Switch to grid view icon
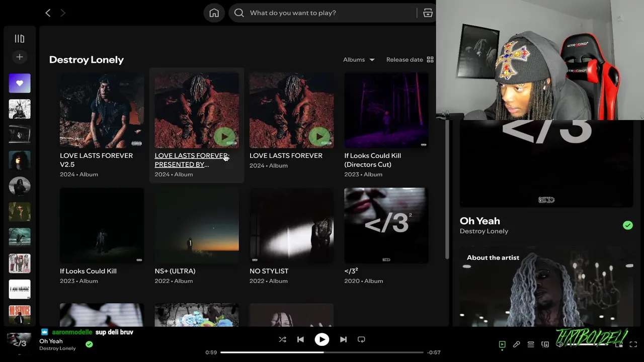644x362 pixels. pos(430,59)
